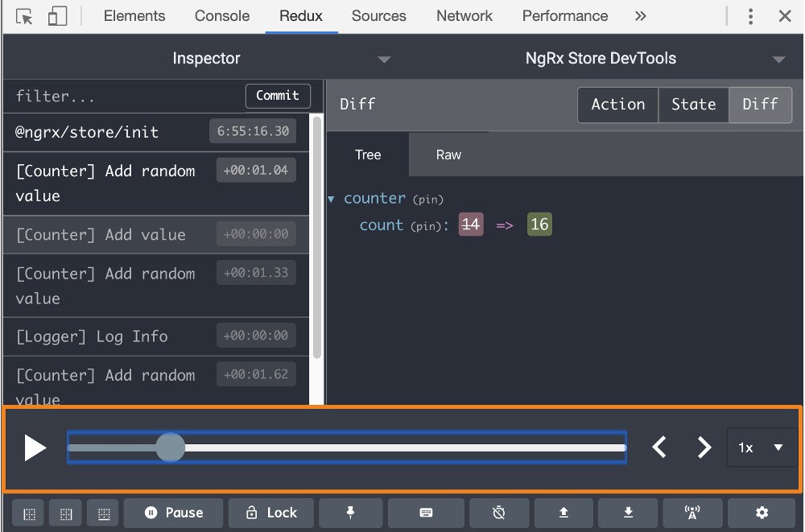Switch to the Tree sub-tab
Screen dimensions: 805x532
point(368,155)
